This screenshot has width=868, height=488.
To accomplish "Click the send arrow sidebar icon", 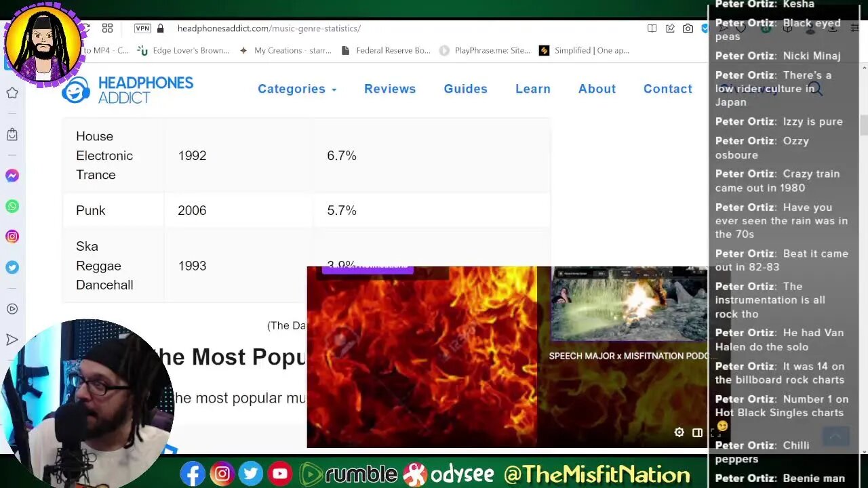I will coord(12,340).
